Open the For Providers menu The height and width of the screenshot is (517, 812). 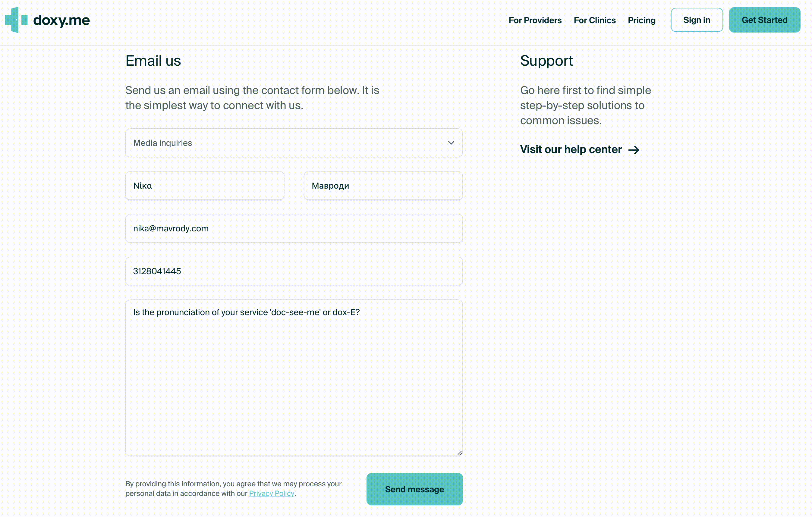[535, 20]
